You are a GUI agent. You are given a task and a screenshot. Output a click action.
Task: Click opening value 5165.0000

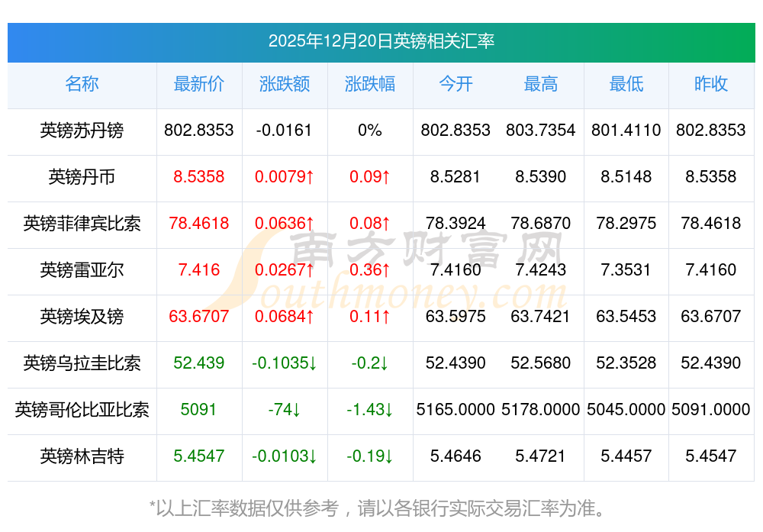pyautogui.click(x=456, y=409)
